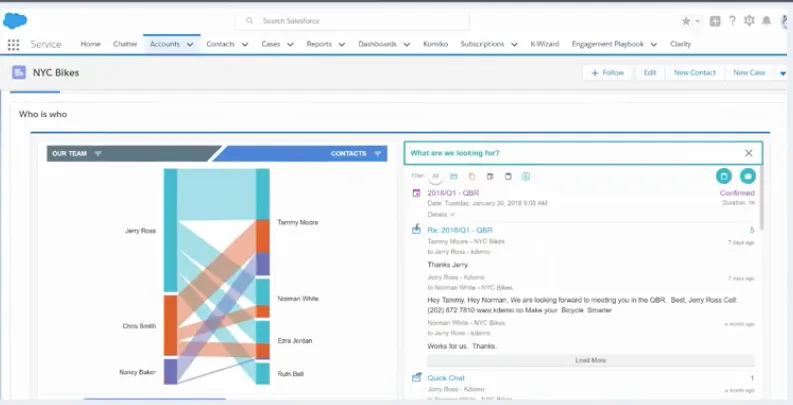Open the 2018/Q1 - QBR meeting link

453,193
